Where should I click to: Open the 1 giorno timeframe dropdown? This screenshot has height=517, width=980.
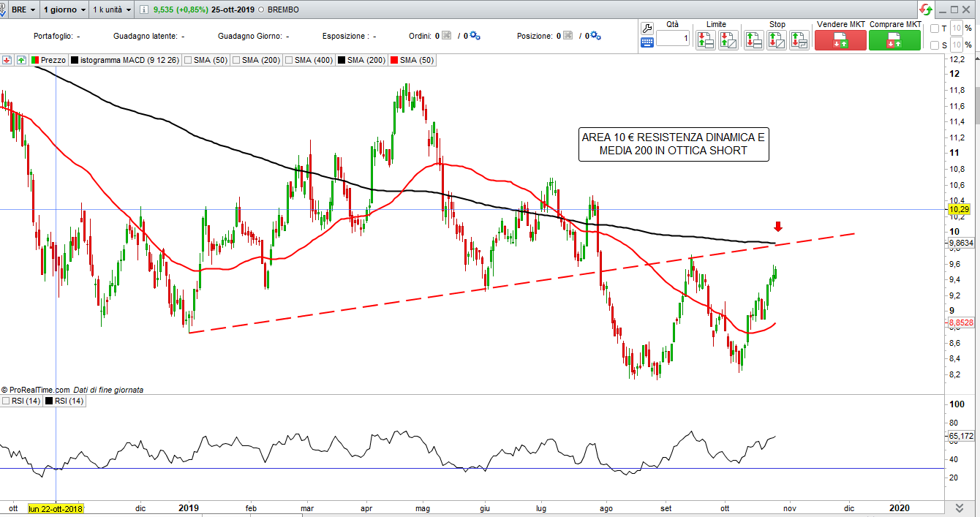tap(64, 10)
